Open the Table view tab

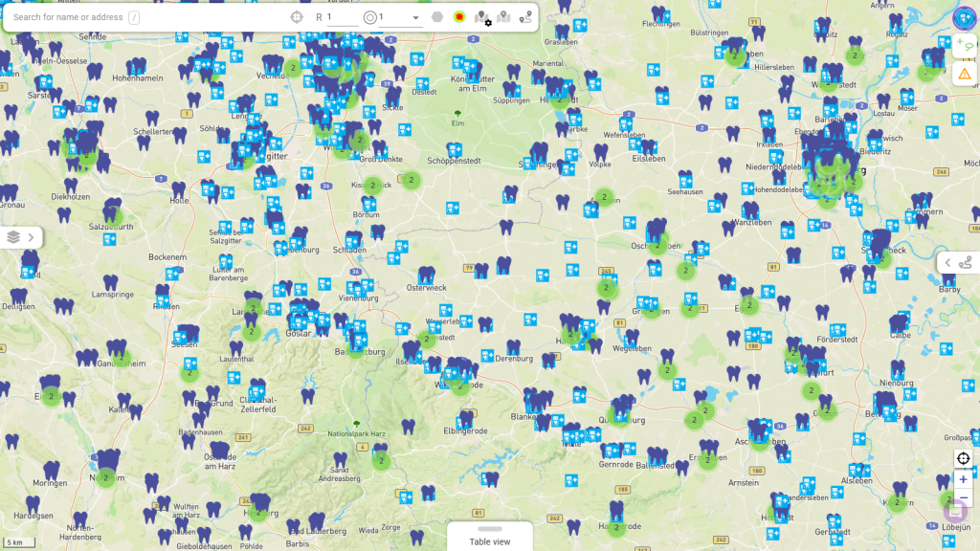(x=489, y=537)
